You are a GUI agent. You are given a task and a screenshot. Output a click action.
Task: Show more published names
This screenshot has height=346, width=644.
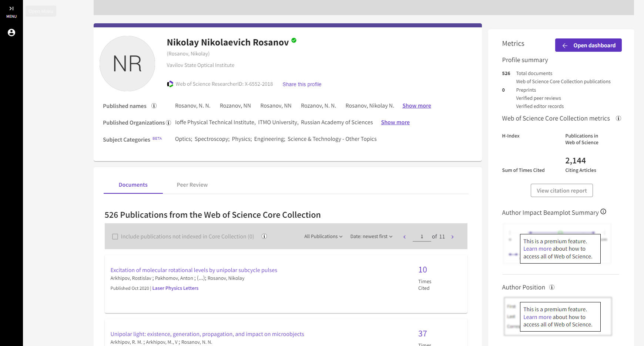pyautogui.click(x=417, y=106)
